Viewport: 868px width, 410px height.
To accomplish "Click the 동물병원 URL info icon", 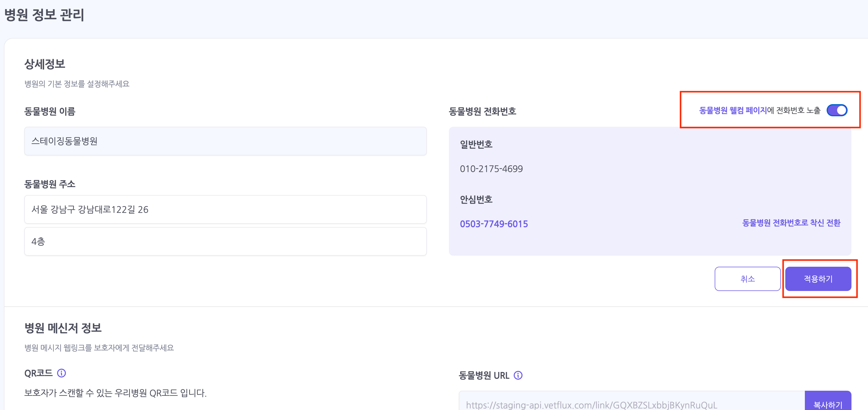I will tap(518, 375).
